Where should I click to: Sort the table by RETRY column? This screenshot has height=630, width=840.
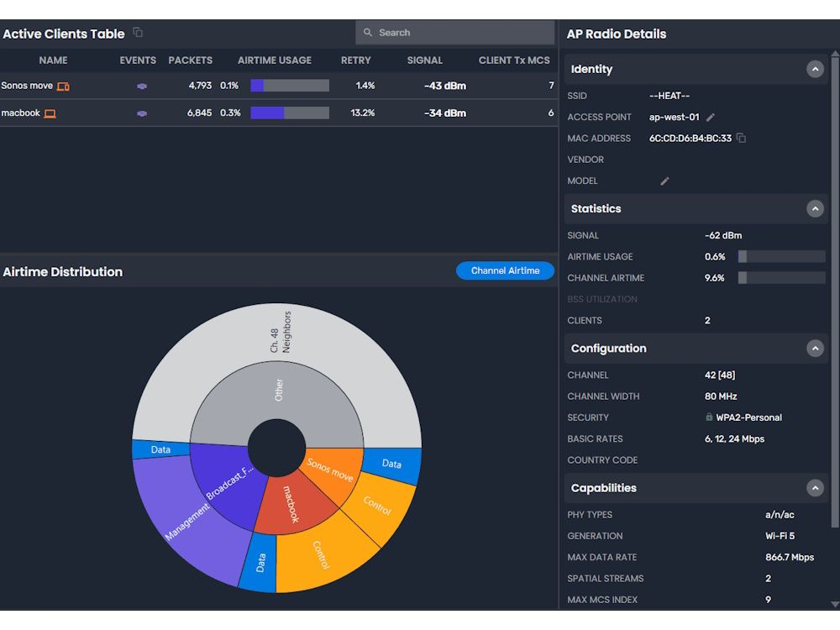(x=355, y=60)
